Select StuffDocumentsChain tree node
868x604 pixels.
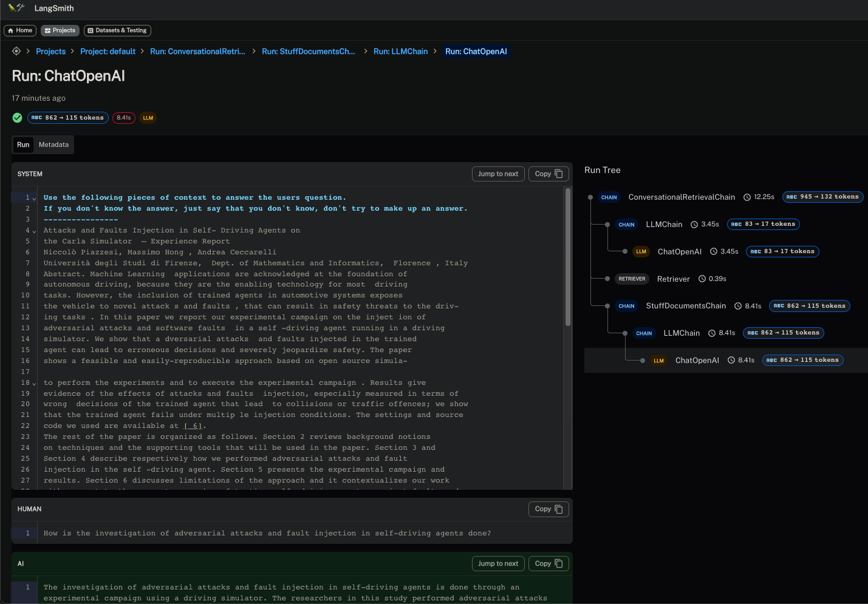coord(686,306)
